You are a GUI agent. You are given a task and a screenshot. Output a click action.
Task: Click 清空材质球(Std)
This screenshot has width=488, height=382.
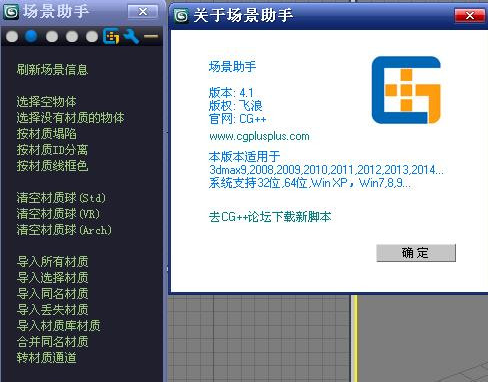coord(61,198)
